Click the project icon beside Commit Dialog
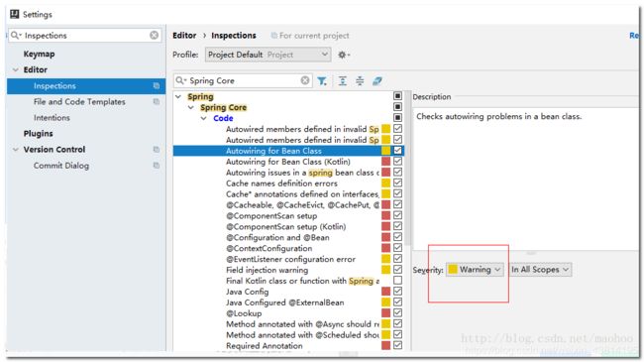644x362 pixels. (x=157, y=166)
